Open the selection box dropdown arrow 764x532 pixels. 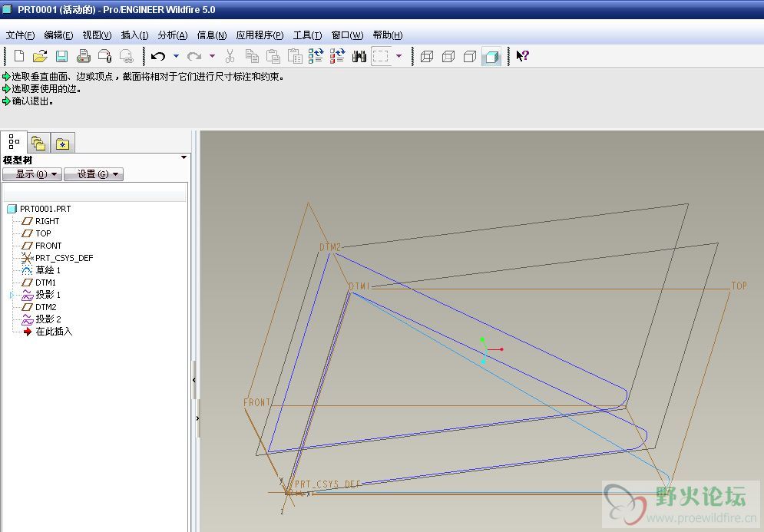coord(399,56)
